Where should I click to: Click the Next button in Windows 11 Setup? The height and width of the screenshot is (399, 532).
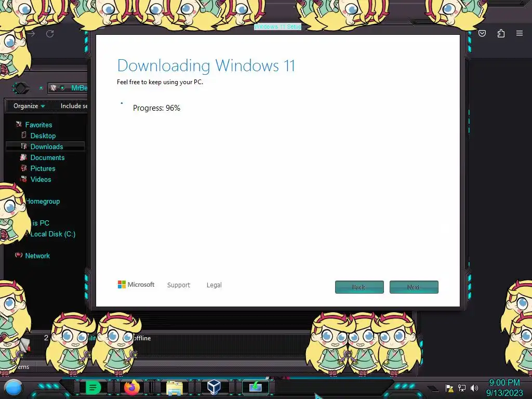pos(414,287)
